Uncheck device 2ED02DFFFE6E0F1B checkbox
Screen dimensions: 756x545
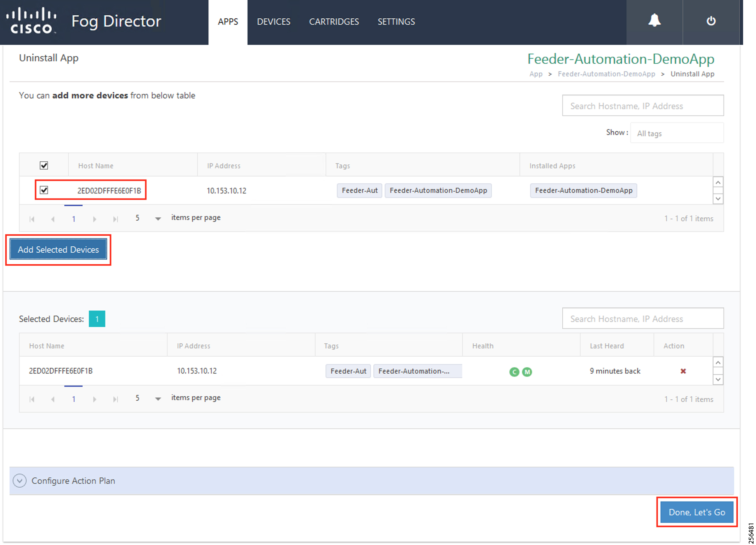[x=44, y=190]
